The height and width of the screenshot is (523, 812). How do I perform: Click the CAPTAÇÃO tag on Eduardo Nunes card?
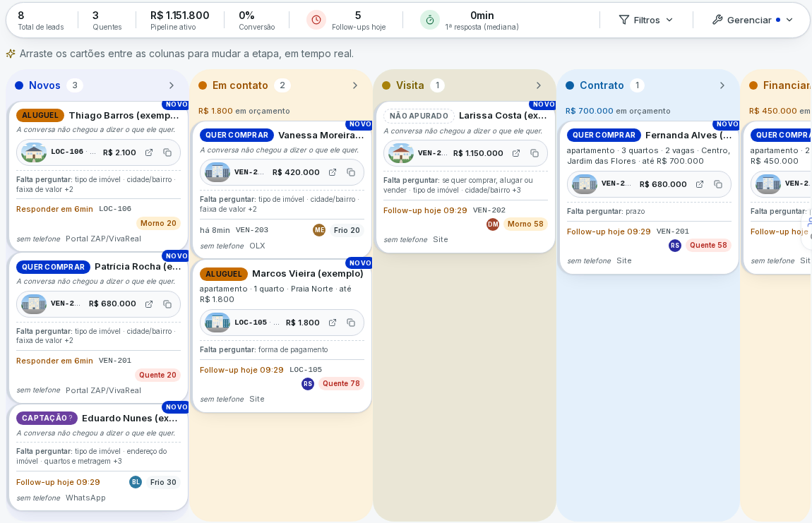point(47,418)
